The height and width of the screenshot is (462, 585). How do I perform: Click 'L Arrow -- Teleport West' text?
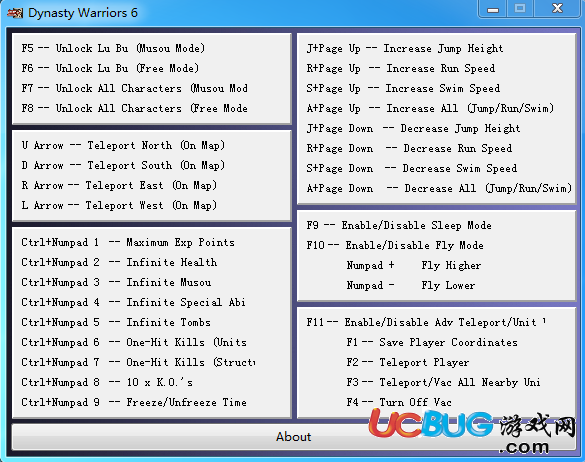pos(119,206)
